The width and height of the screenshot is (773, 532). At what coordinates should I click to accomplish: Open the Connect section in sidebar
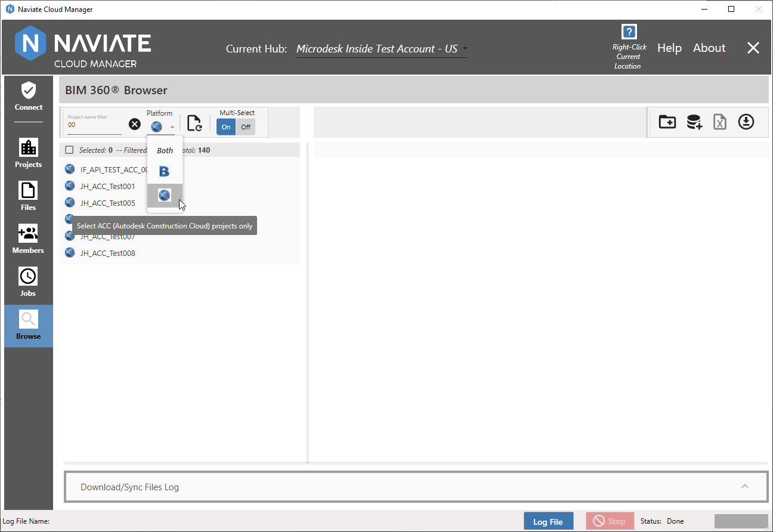[29, 97]
